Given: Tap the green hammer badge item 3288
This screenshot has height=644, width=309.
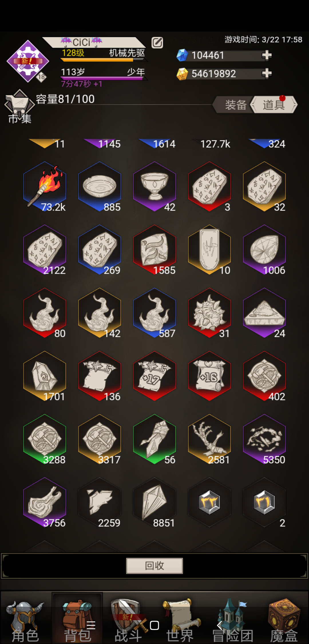Looking at the screenshot, I should (45, 439).
